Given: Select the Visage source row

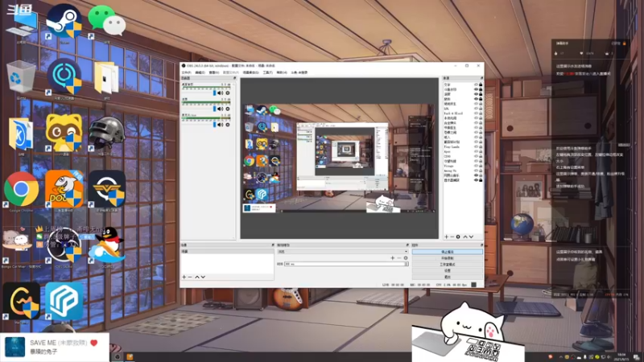Looking at the screenshot, I should coord(462,166).
